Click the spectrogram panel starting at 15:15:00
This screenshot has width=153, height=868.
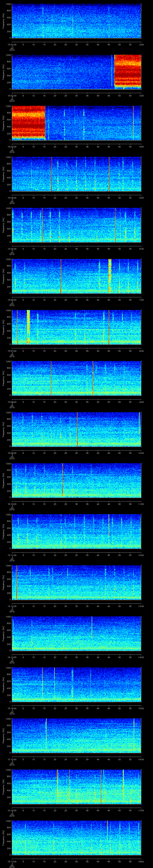click(x=76, y=736)
